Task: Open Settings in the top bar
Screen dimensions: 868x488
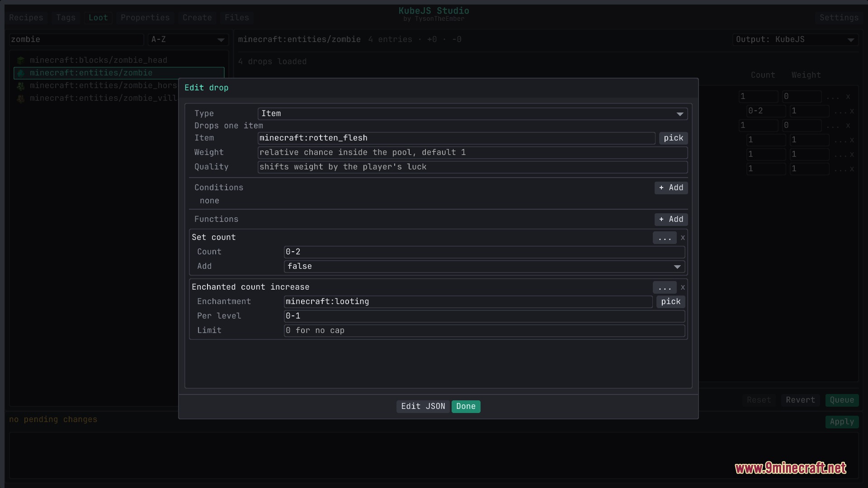Action: 839,18
